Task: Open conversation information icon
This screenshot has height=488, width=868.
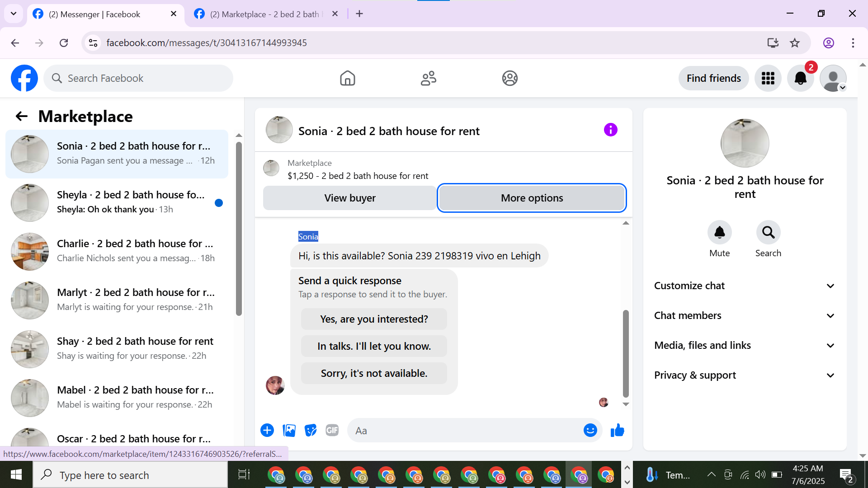Action: click(x=611, y=130)
